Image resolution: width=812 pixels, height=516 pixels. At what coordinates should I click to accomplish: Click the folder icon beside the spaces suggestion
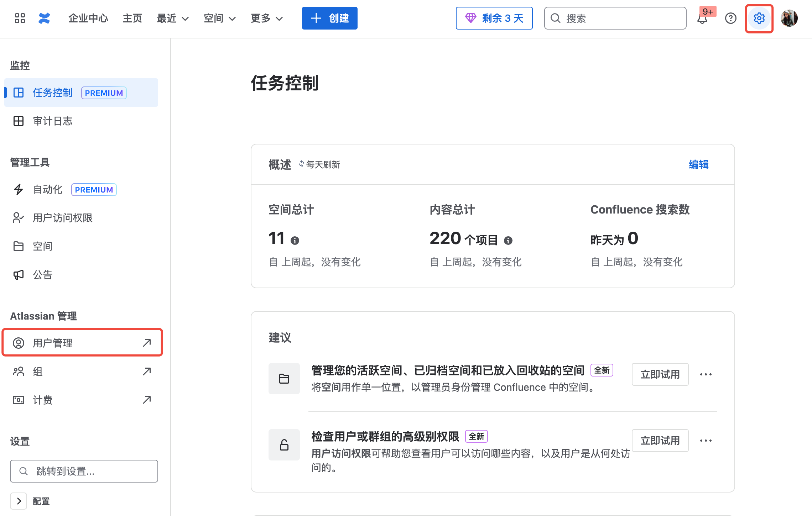tap(284, 379)
